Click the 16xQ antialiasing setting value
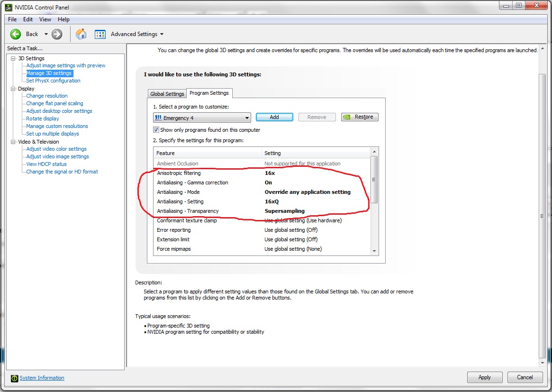Viewport: 552px width, 392px height. click(272, 202)
